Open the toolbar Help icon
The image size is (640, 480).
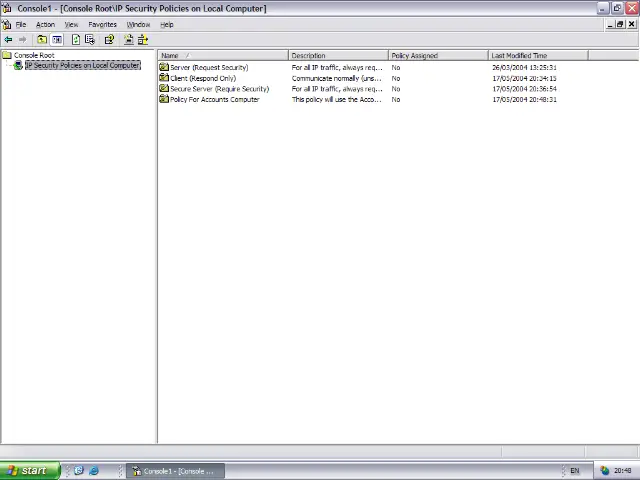[x=109, y=40]
